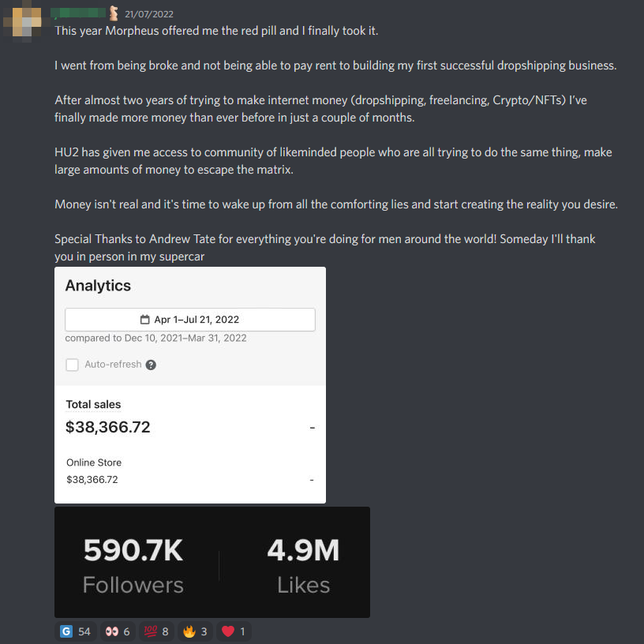Click the Auto-refresh help question mark icon
Viewport: 644px width, 644px height.
click(151, 365)
